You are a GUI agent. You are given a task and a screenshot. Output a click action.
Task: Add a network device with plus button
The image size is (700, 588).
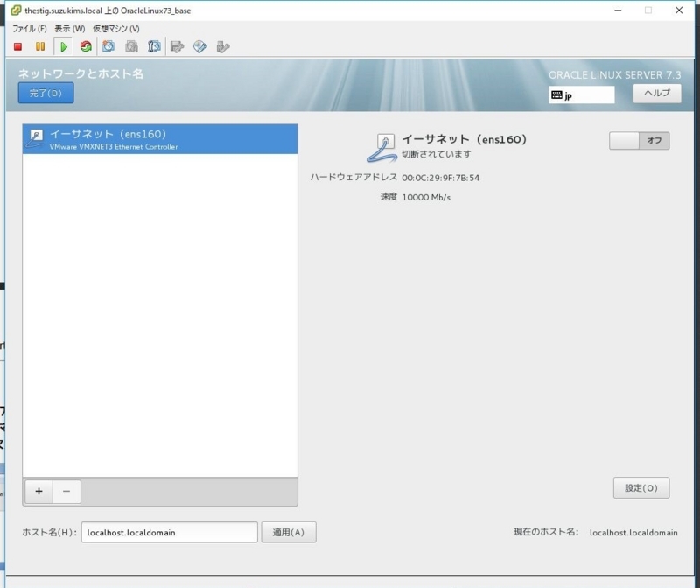pos(38,492)
